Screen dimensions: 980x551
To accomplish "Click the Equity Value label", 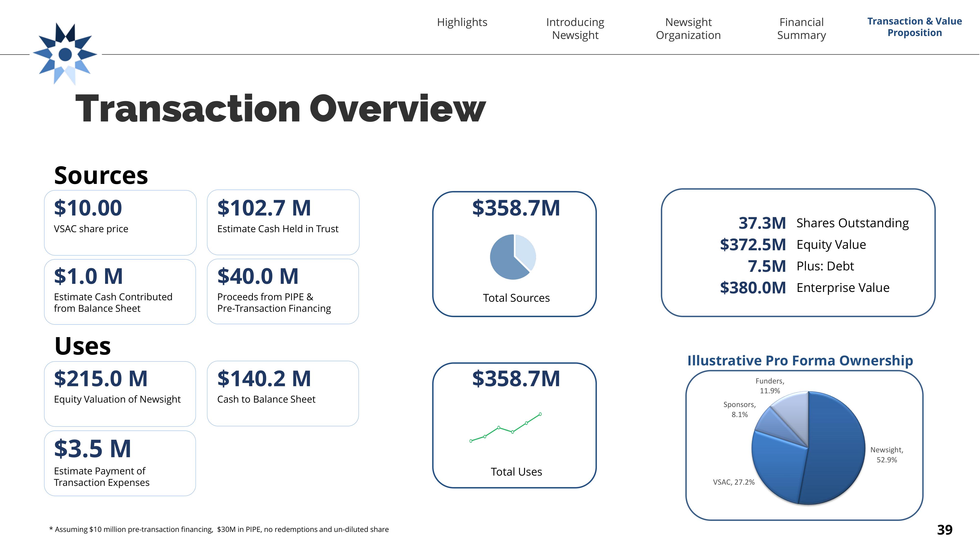I will 831,244.
